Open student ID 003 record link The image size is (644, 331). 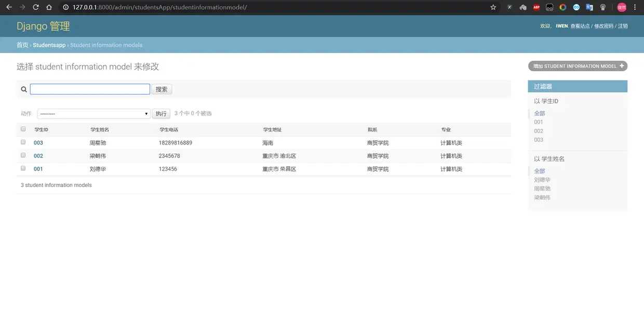[x=38, y=143]
